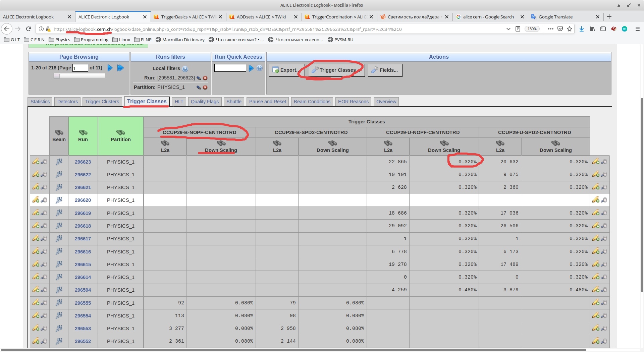
Task: Open the CERN bookmarks folder
Action: 34,40
